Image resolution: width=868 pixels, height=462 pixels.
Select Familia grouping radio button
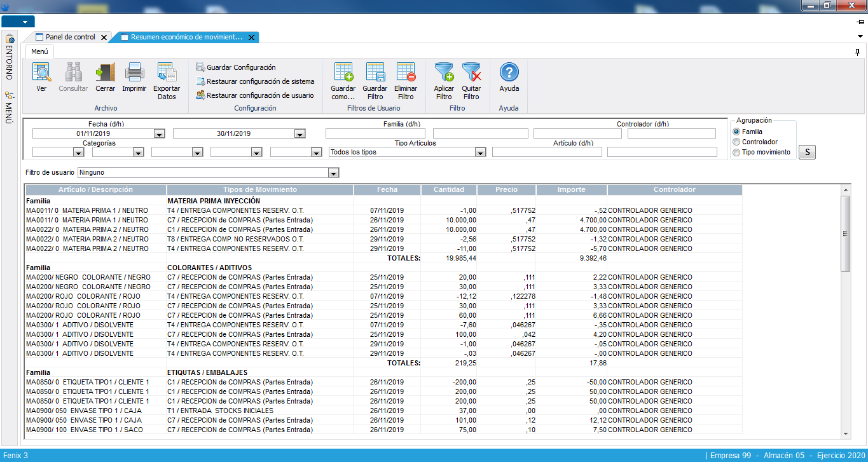coord(737,132)
